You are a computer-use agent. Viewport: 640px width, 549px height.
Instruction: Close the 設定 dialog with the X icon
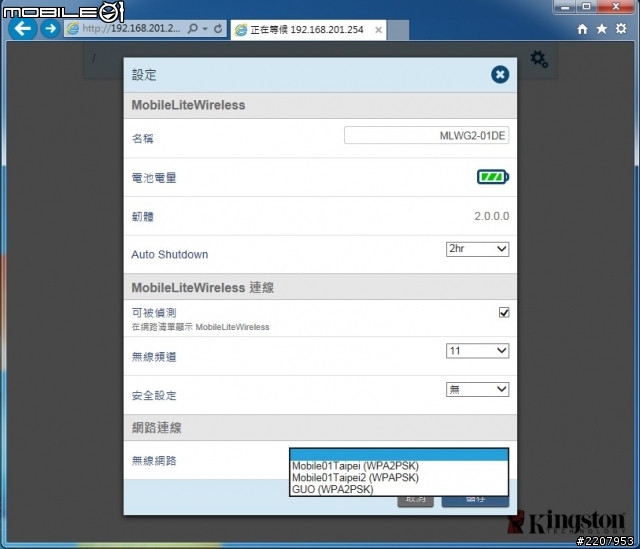(x=500, y=75)
